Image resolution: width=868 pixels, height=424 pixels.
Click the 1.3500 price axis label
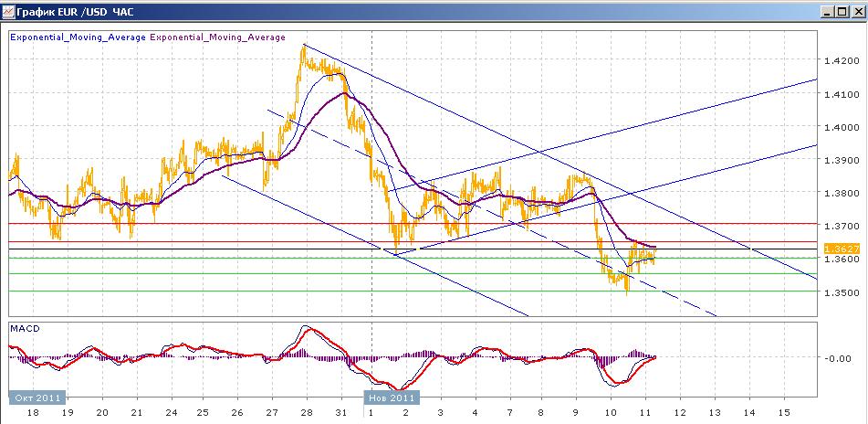coord(840,292)
